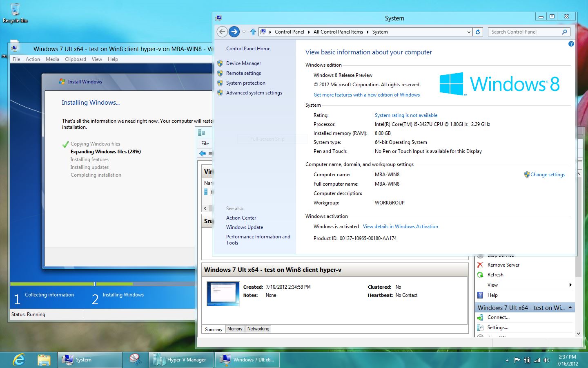Click the Hyper-V Manager taskbar button
The height and width of the screenshot is (368, 588).
click(181, 360)
